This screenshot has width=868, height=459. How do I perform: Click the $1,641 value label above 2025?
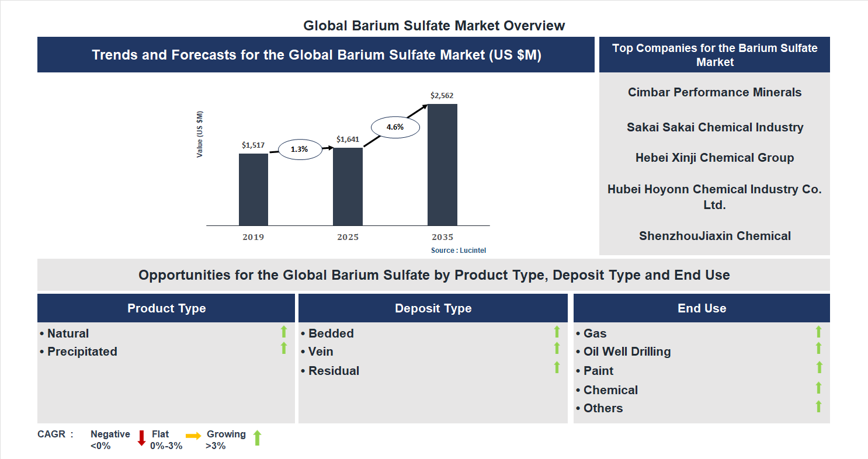(x=348, y=140)
